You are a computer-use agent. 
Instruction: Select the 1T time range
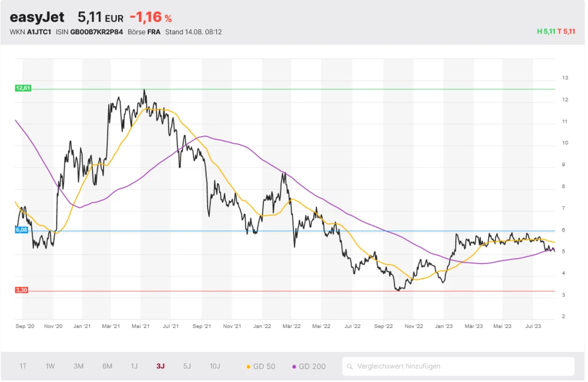tap(23, 366)
